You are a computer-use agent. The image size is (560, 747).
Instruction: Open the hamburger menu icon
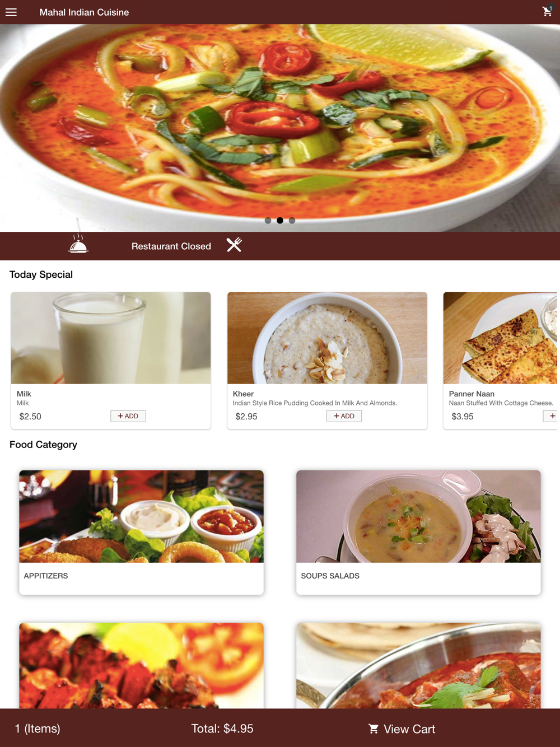[x=11, y=12]
